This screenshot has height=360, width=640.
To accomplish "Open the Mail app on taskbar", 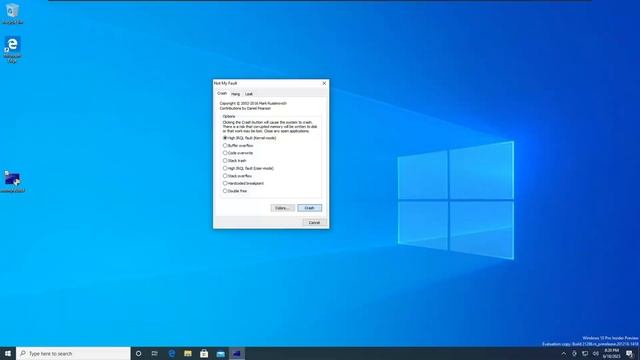I will 220,353.
